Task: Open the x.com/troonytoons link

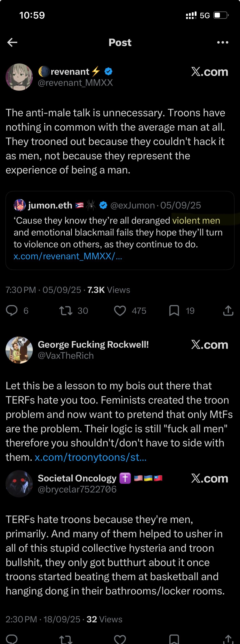Action: coord(90,457)
